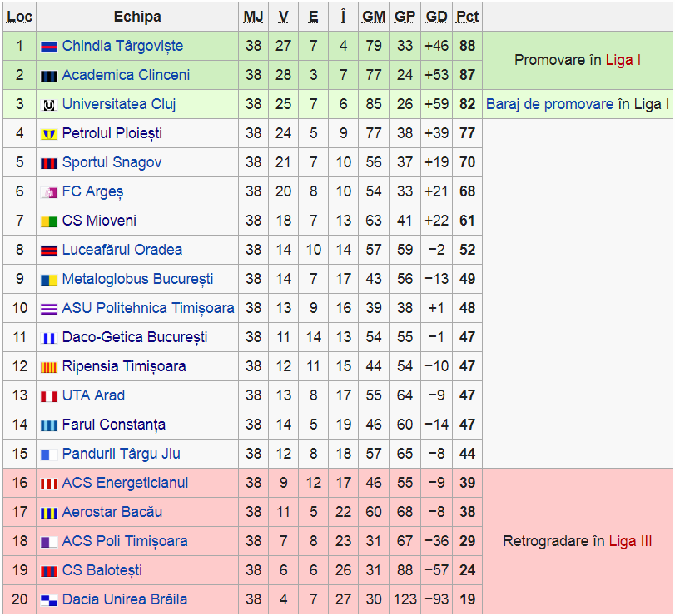Click the CS Mioveni yellow-green flag icon
Viewport: 675px width, 616px height.
[48, 221]
